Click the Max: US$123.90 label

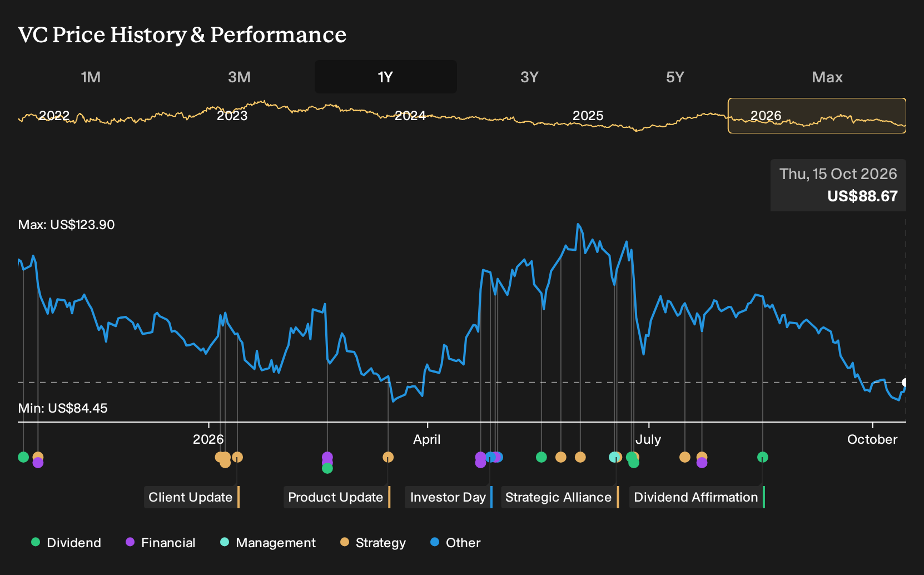(66, 225)
